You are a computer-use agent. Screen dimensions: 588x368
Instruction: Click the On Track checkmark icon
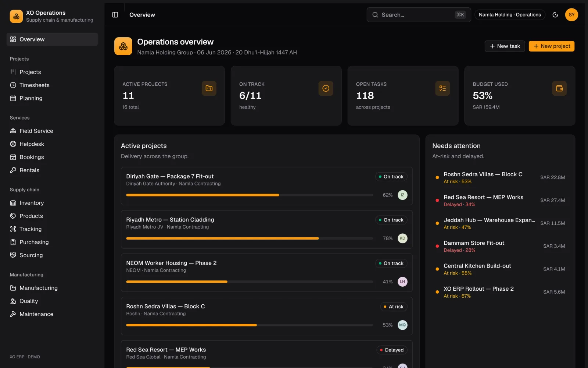point(326,88)
